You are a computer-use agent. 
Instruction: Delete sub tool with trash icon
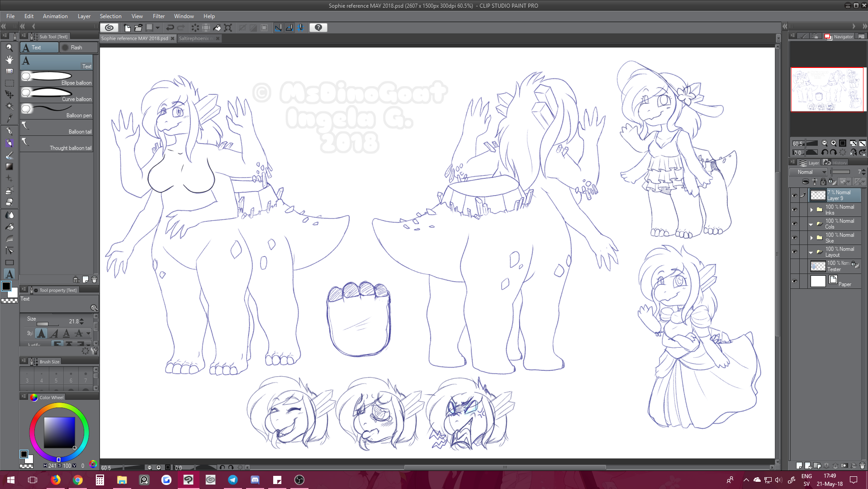pos(94,280)
